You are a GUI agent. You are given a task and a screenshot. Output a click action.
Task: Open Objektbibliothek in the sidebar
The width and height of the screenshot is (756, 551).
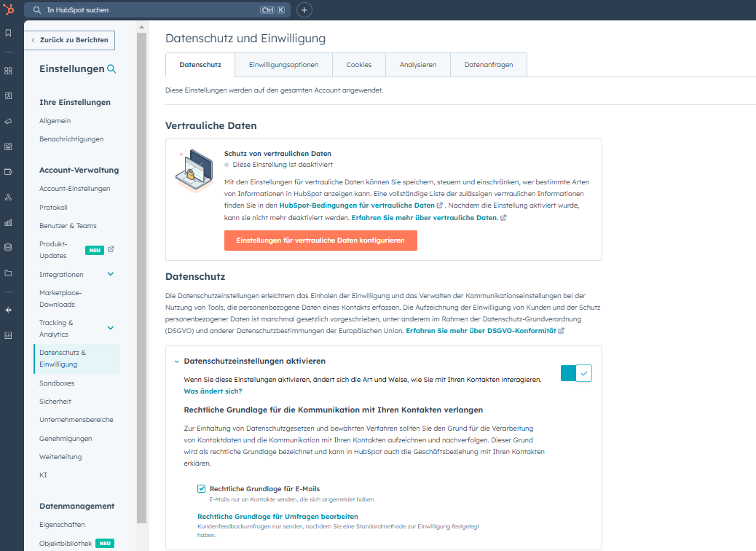click(66, 544)
